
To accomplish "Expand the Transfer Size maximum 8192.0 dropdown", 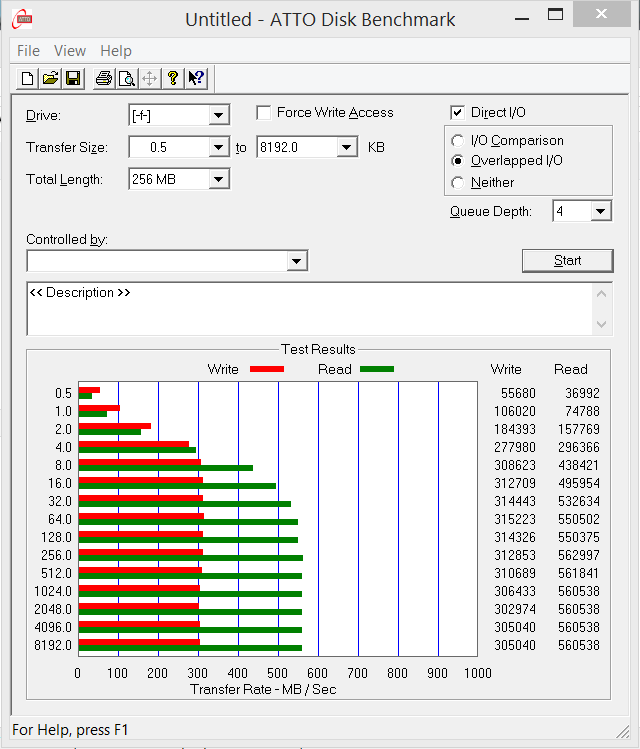I will coord(347,147).
